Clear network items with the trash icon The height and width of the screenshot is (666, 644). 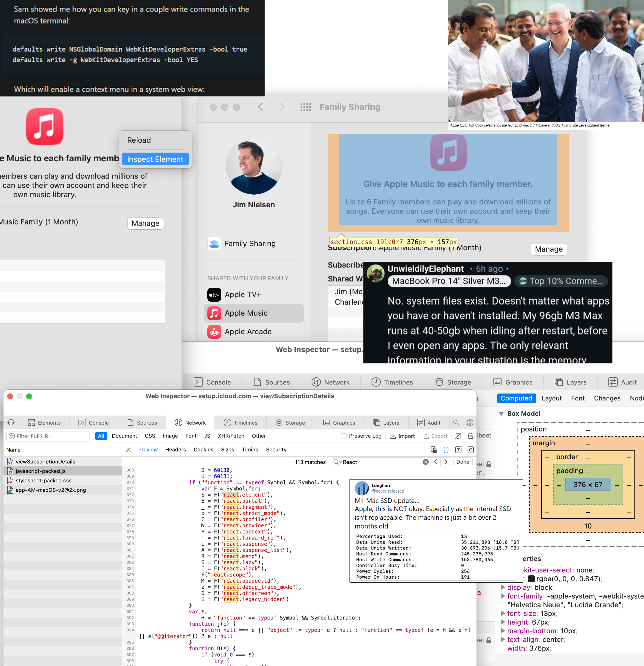coord(470,436)
